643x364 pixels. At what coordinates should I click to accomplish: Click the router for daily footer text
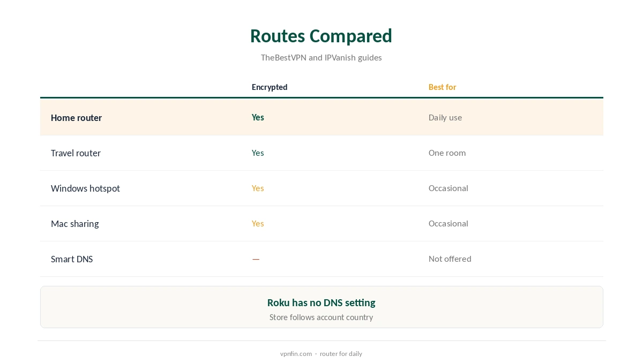coord(341,354)
